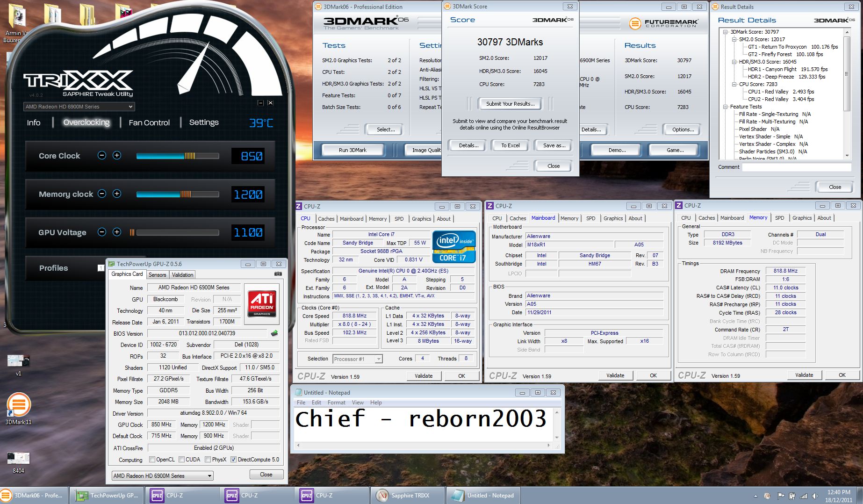The height and width of the screenshot is (504, 863).
Task: Toggle the CUDA checkbox
Action: (x=182, y=460)
